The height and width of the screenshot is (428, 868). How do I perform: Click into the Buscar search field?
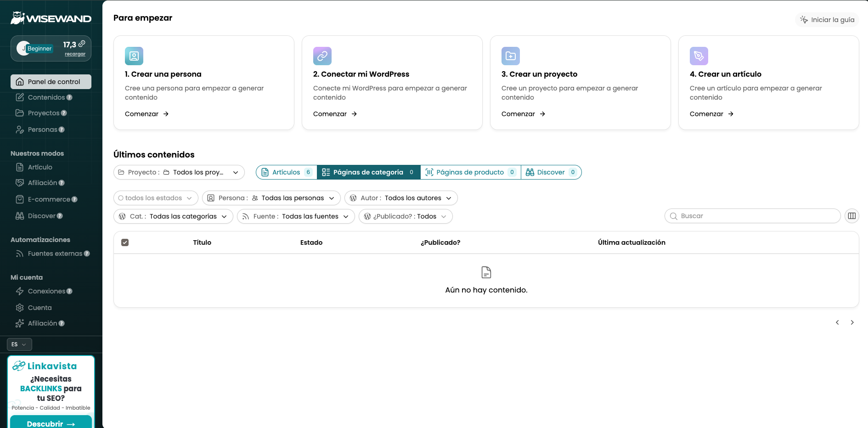(x=752, y=216)
